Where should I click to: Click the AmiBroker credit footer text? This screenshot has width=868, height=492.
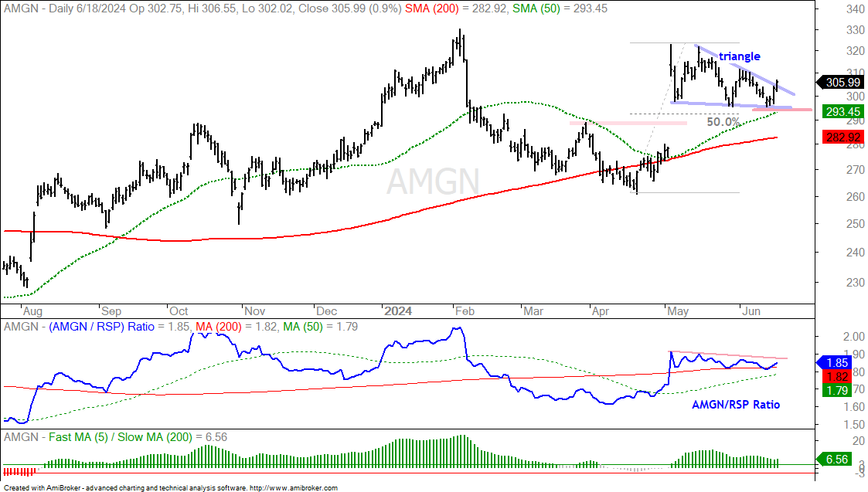[171, 488]
